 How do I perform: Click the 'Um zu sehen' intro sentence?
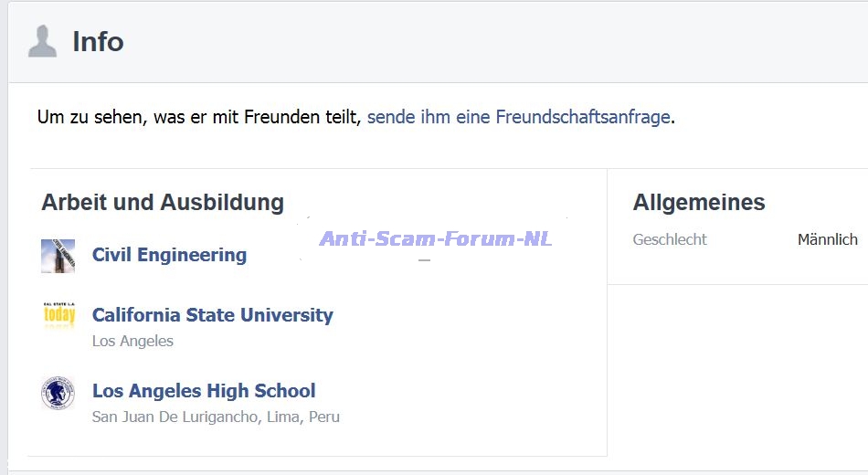click(x=199, y=117)
